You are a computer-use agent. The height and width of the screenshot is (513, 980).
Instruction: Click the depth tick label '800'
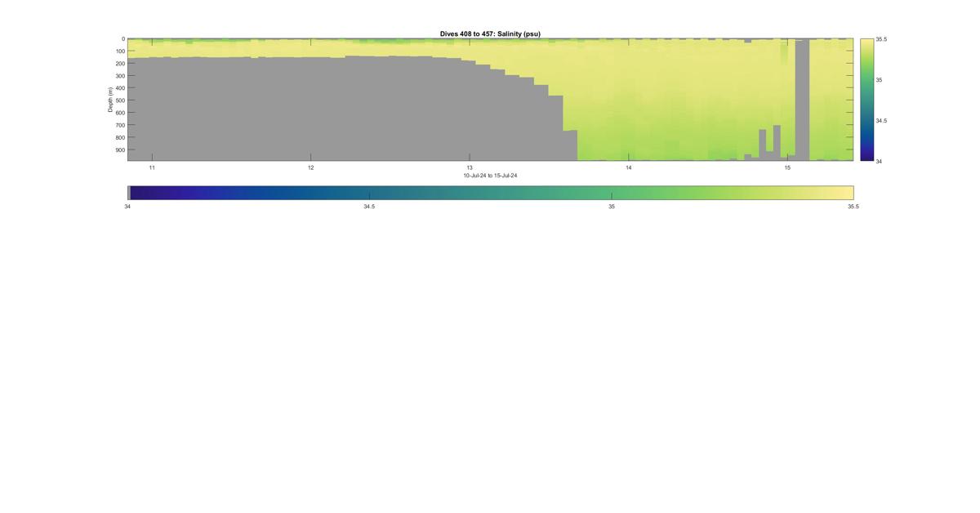point(120,137)
